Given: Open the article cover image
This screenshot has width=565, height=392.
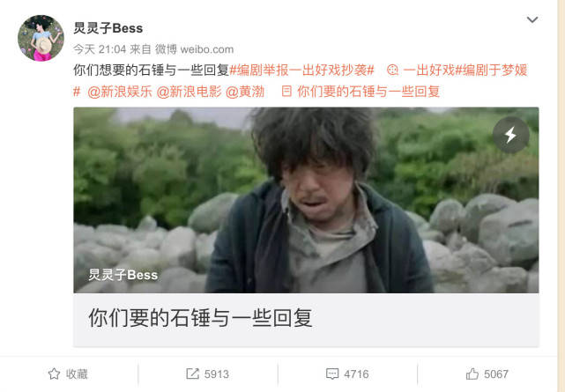Looking at the screenshot, I should pyautogui.click(x=306, y=200).
